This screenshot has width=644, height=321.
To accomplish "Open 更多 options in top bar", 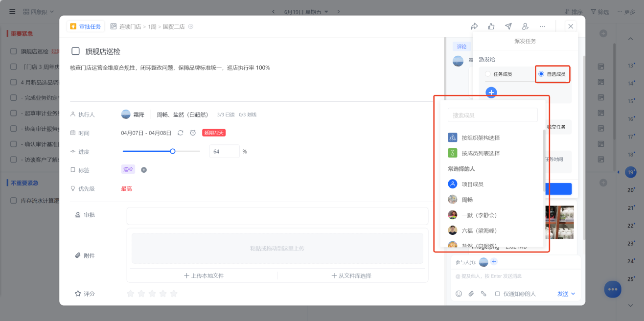I will [x=626, y=12].
